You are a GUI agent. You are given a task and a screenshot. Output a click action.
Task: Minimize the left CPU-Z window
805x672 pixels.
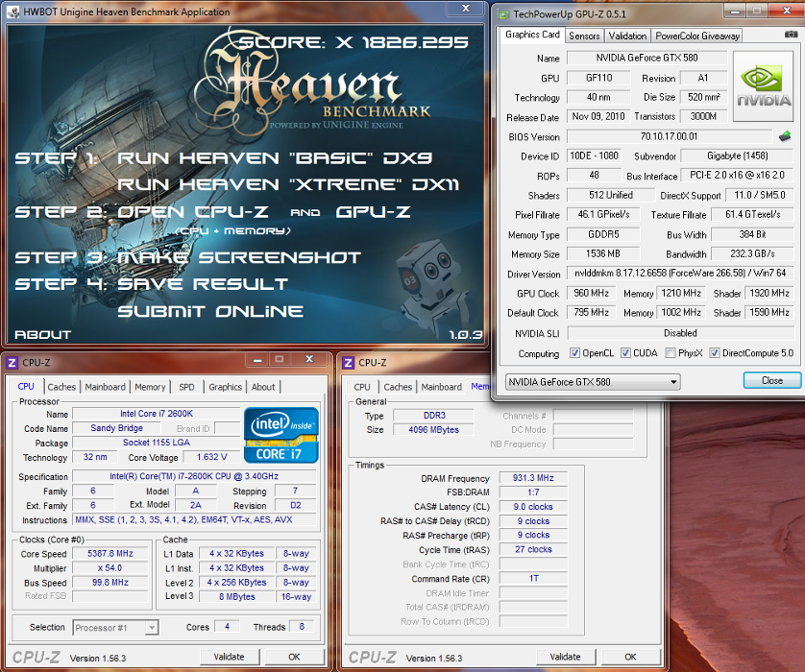point(257,360)
